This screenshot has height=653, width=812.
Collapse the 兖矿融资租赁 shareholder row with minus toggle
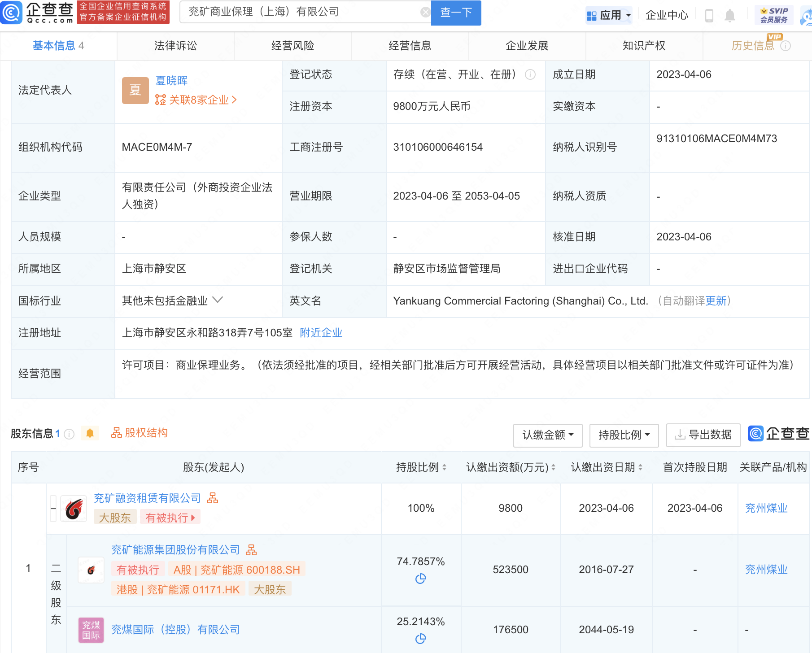pyautogui.click(x=53, y=509)
